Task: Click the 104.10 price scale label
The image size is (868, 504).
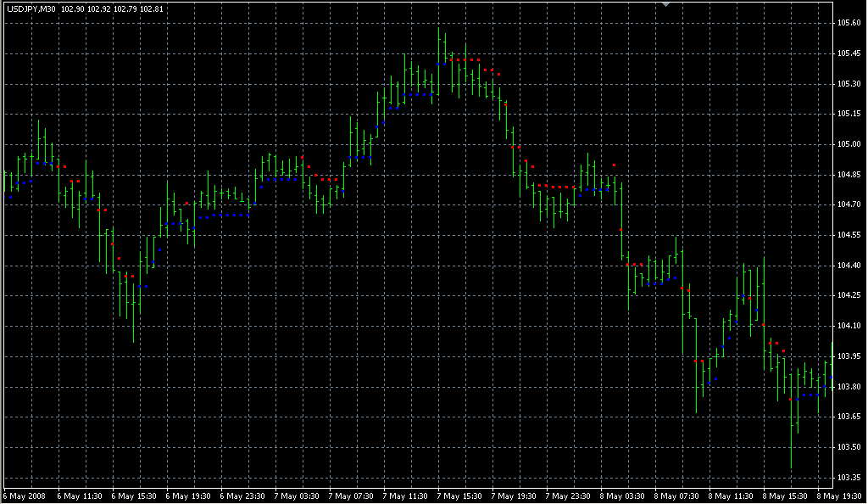Action: (x=850, y=326)
